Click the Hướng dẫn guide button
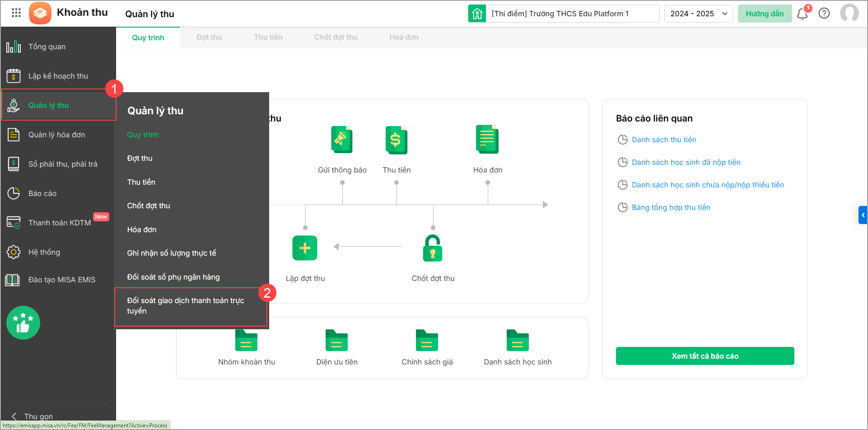 coord(765,14)
